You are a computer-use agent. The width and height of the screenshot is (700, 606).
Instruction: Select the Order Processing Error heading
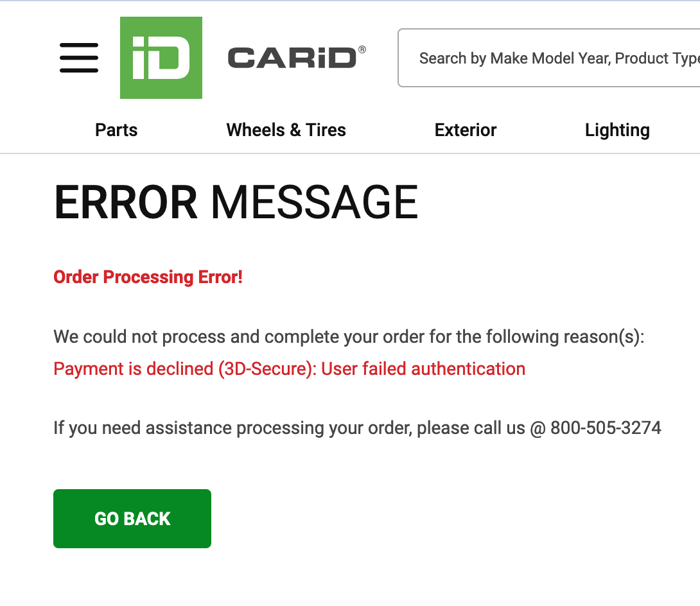pyautogui.click(x=148, y=277)
